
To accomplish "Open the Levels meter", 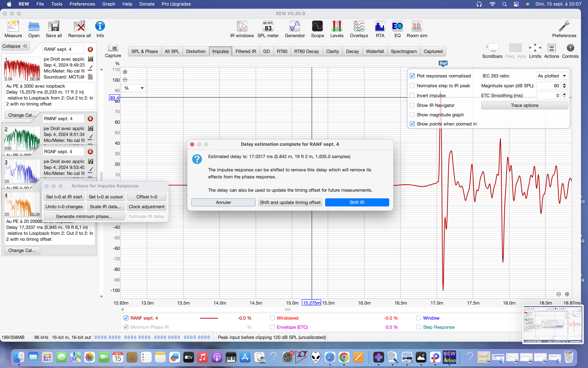I will pos(337,29).
